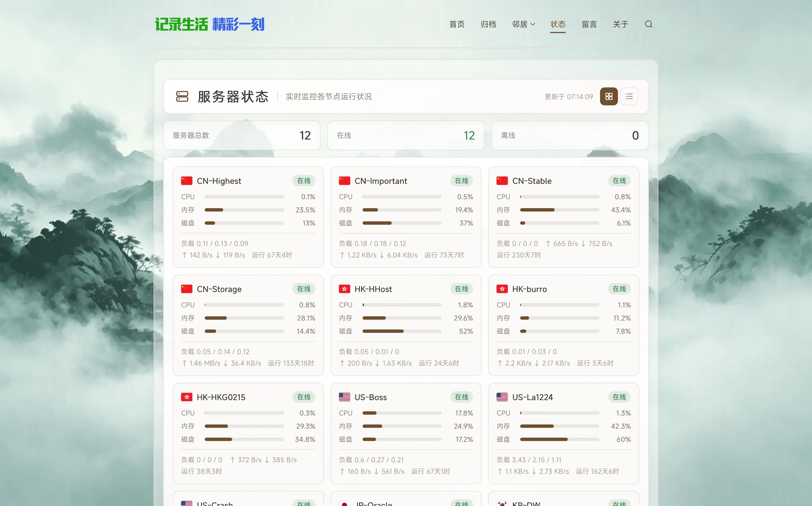Click the 在线 badge on HK-HHost
The image size is (812, 506).
click(462, 289)
